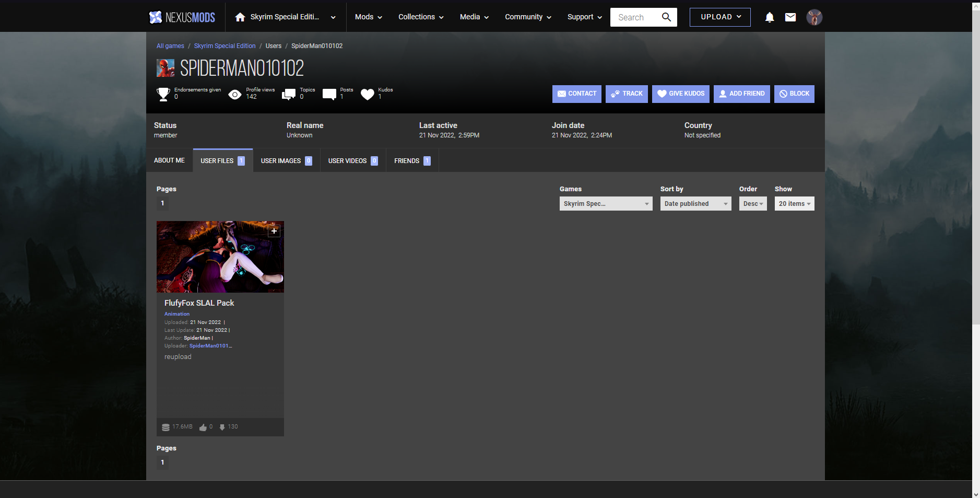Follow the All games breadcrumb link
The image size is (980, 498).
pos(170,46)
